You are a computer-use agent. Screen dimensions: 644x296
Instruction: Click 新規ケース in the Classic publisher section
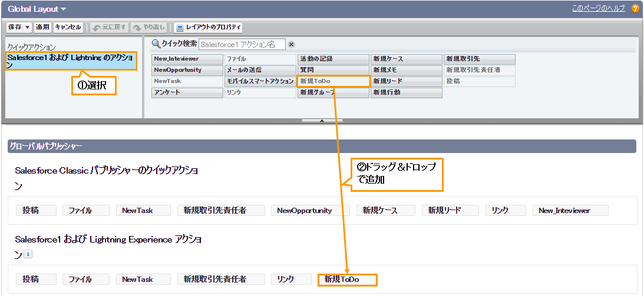click(x=386, y=210)
